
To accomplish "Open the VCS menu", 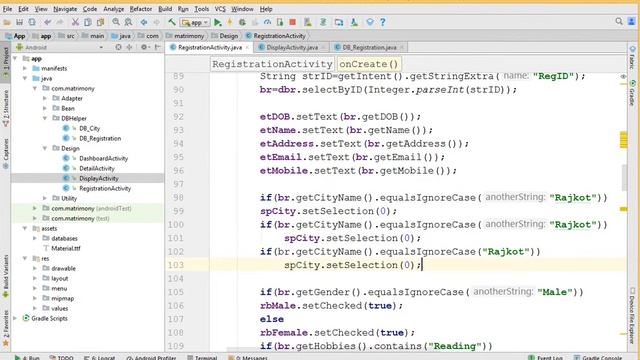I will [220, 9].
